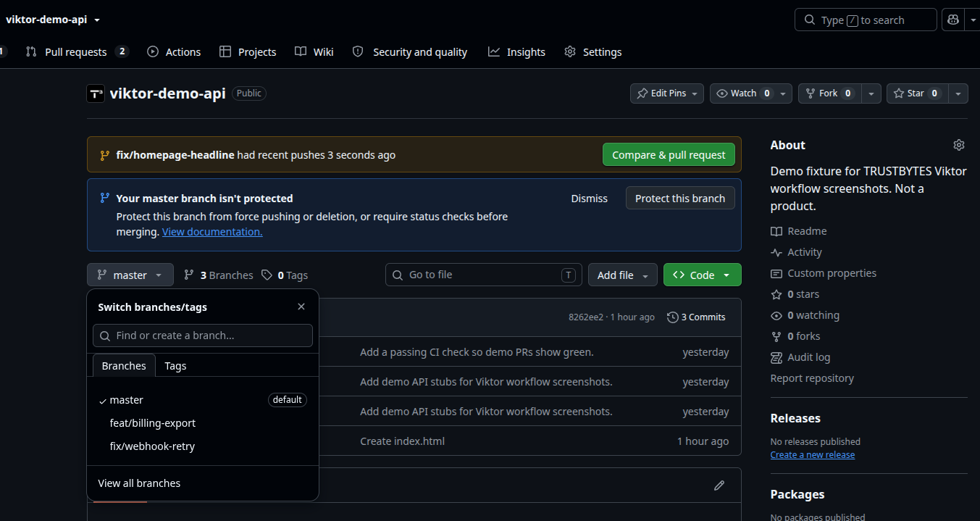Click the Type / to search field
Viewport: 980px width, 521px height.
click(x=866, y=20)
